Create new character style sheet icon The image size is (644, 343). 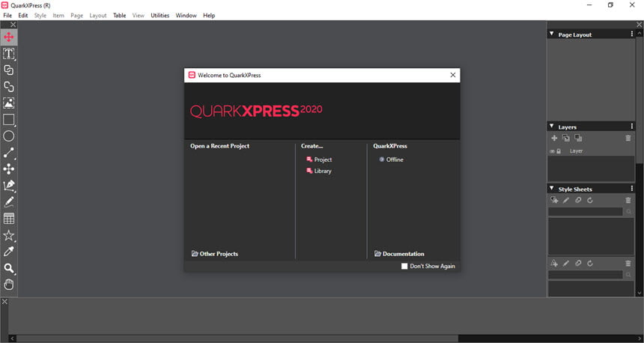point(554,264)
